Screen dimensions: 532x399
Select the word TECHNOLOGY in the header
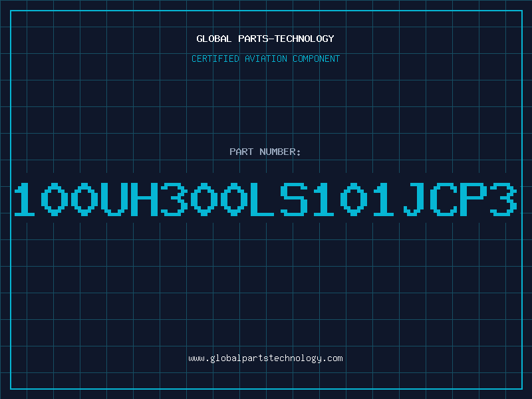click(x=305, y=39)
